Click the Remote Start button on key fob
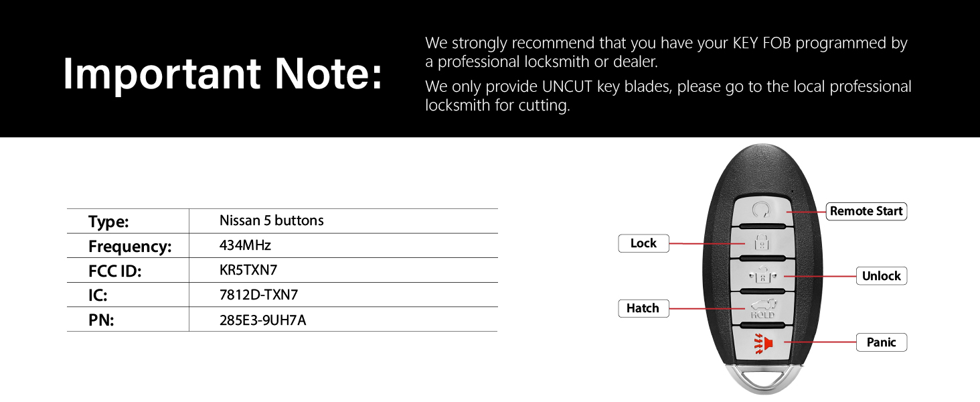This screenshot has width=980, height=402. pyautogui.click(x=761, y=211)
